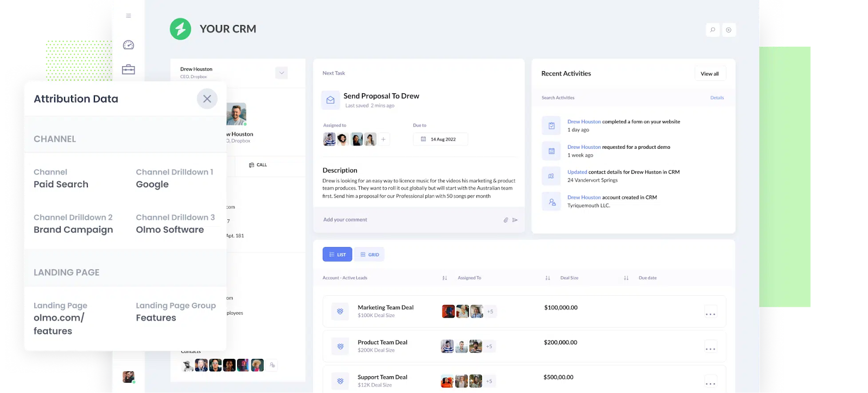Image resolution: width=868 pixels, height=393 pixels.
Task: Click the CALL button
Action: pos(258,165)
